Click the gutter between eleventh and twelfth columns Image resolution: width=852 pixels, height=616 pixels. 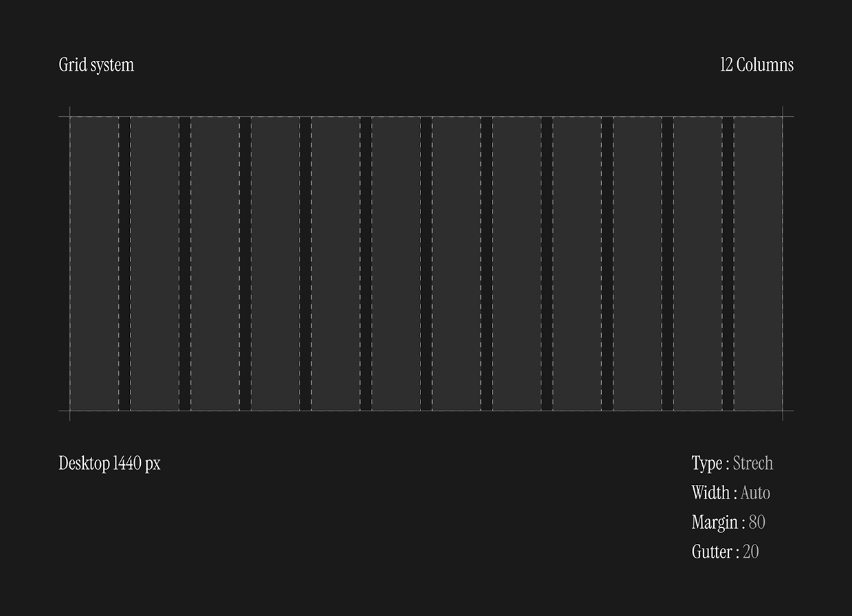pos(728,264)
